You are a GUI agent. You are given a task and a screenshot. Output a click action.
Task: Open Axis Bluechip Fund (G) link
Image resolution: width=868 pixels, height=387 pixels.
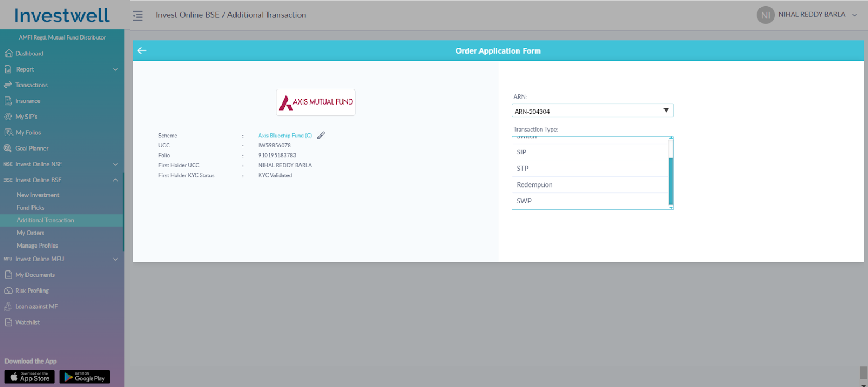285,136
